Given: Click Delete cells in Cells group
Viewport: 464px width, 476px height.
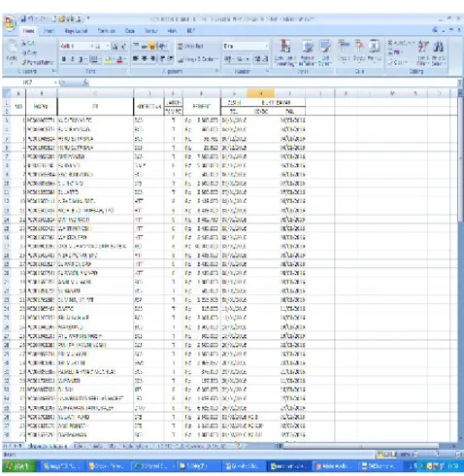Looking at the screenshot, I should click(x=359, y=51).
